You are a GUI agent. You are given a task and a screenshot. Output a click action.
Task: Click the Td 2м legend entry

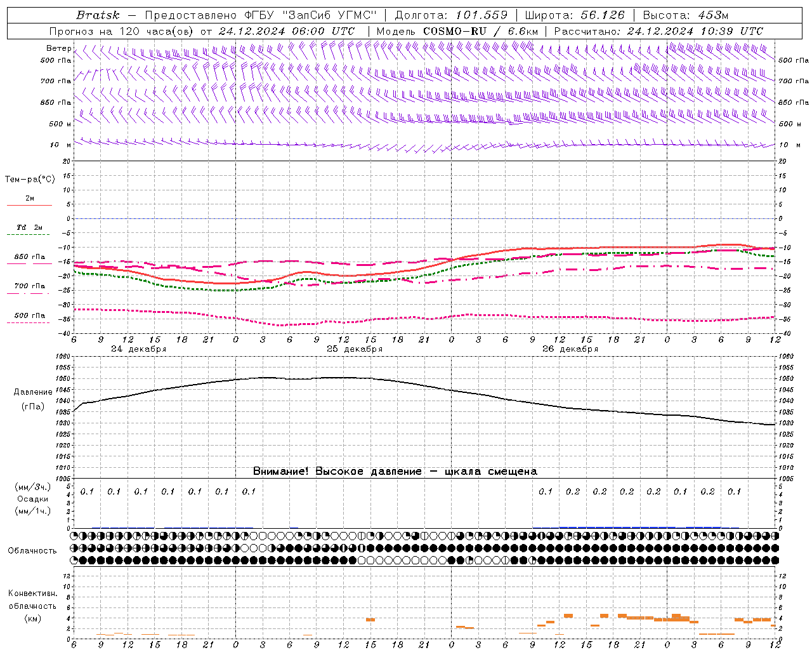point(29,227)
